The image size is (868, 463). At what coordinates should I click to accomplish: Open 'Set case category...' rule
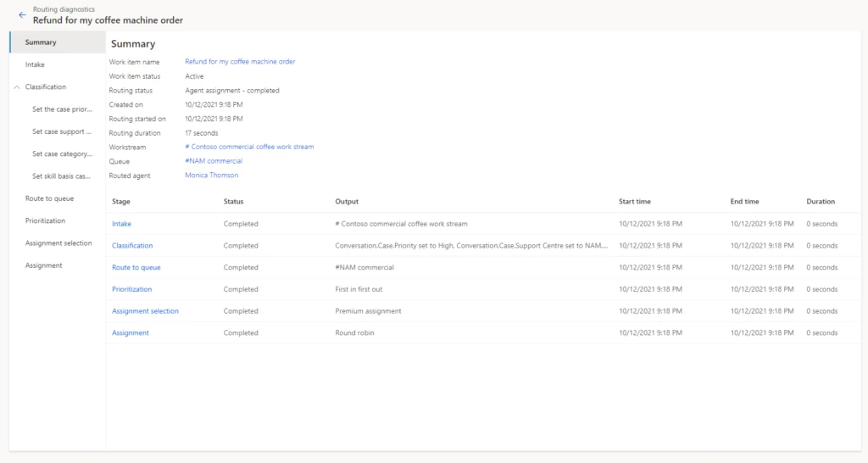click(x=62, y=153)
